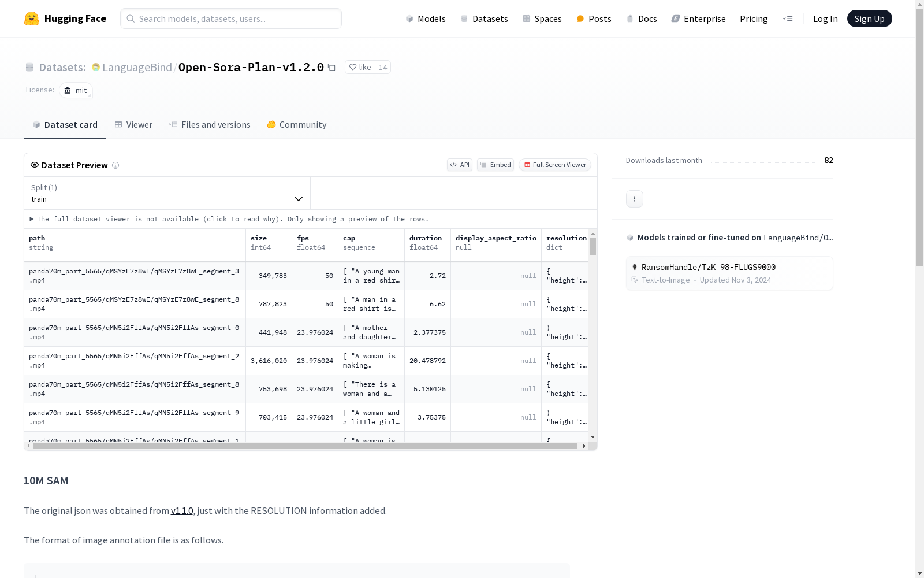Click the table scroll-left arrow
The height and width of the screenshot is (578, 924).
[29, 446]
